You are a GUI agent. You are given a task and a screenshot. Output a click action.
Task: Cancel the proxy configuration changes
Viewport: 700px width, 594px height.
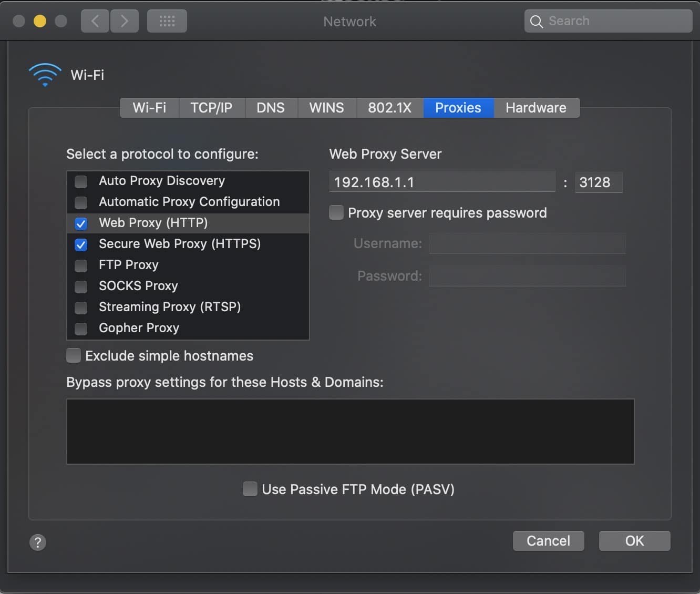pos(548,540)
